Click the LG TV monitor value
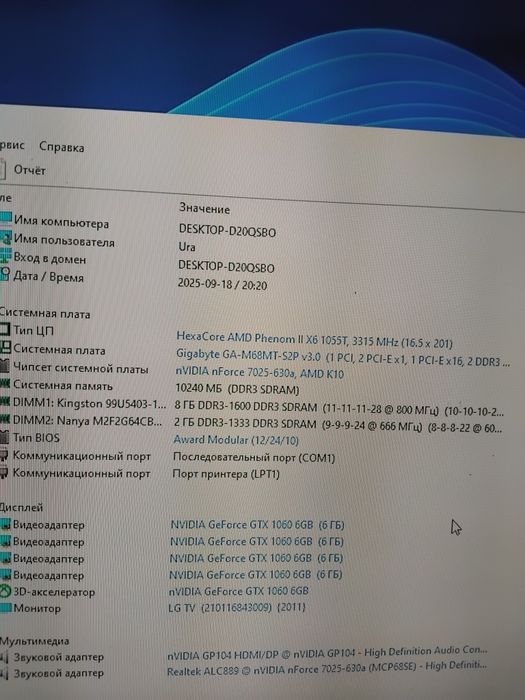This screenshot has height=700, width=525. (237, 608)
